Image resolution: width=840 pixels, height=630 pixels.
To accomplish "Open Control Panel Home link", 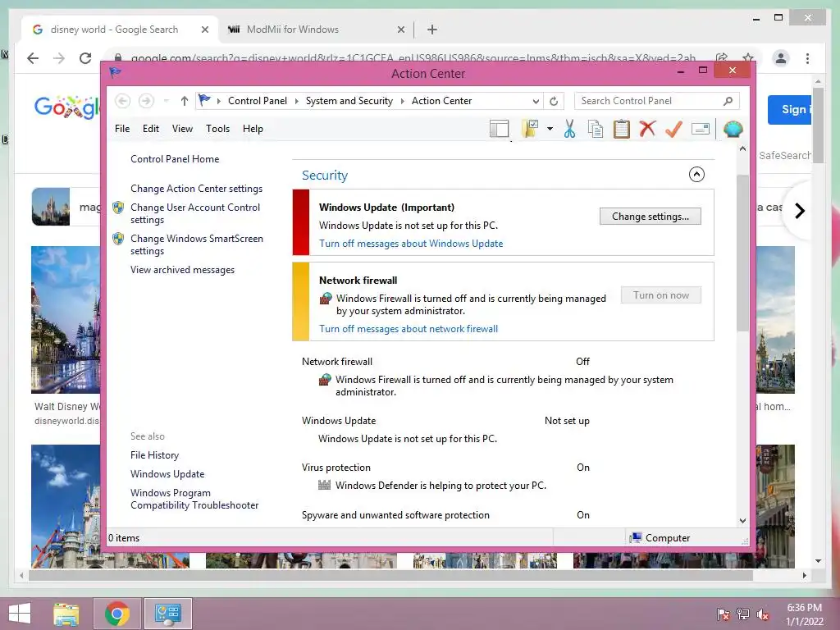I will 175,159.
